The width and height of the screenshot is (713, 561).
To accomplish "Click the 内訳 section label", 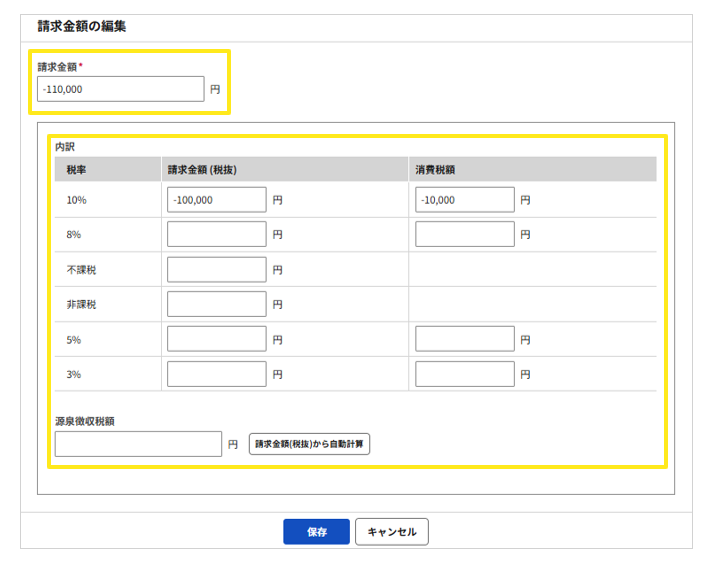I will pos(65,146).
